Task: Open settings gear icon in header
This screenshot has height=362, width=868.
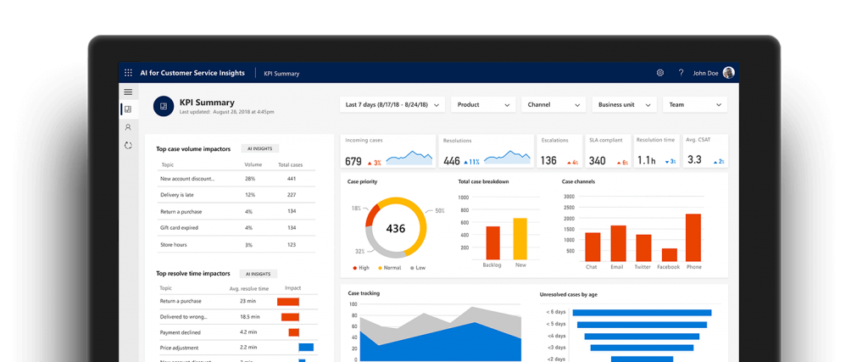Action: pos(659,73)
